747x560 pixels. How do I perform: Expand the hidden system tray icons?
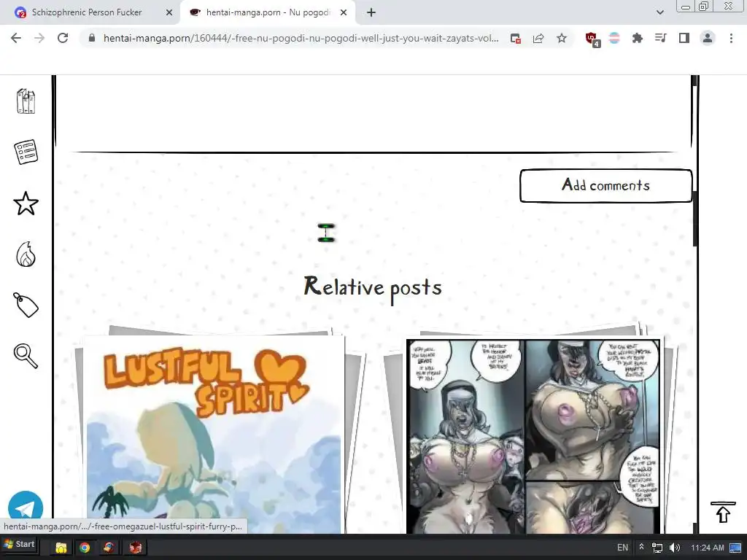(641, 547)
